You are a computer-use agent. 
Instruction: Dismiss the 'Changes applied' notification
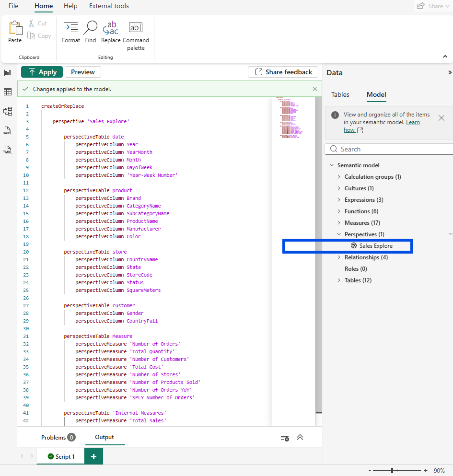(x=315, y=89)
